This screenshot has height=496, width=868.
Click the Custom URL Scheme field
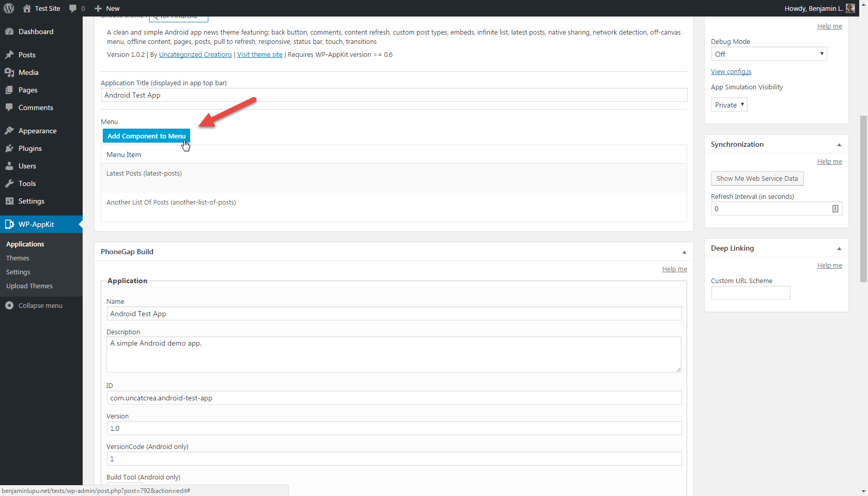[x=751, y=293]
